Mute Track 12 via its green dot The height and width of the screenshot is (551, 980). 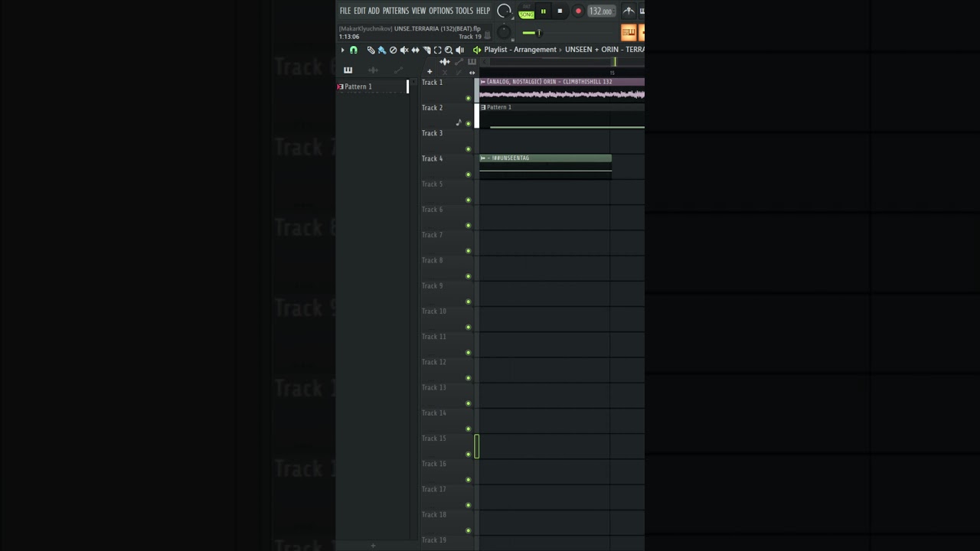click(x=469, y=378)
